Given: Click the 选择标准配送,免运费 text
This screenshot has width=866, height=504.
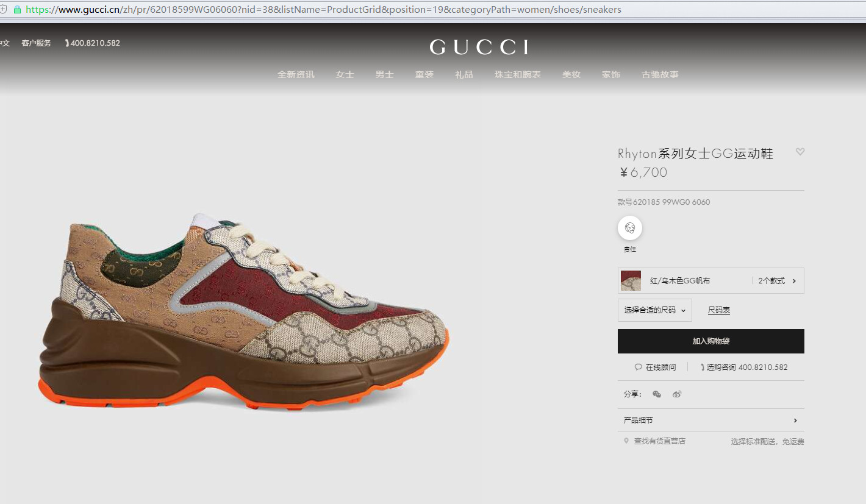Looking at the screenshot, I should coord(767,441).
